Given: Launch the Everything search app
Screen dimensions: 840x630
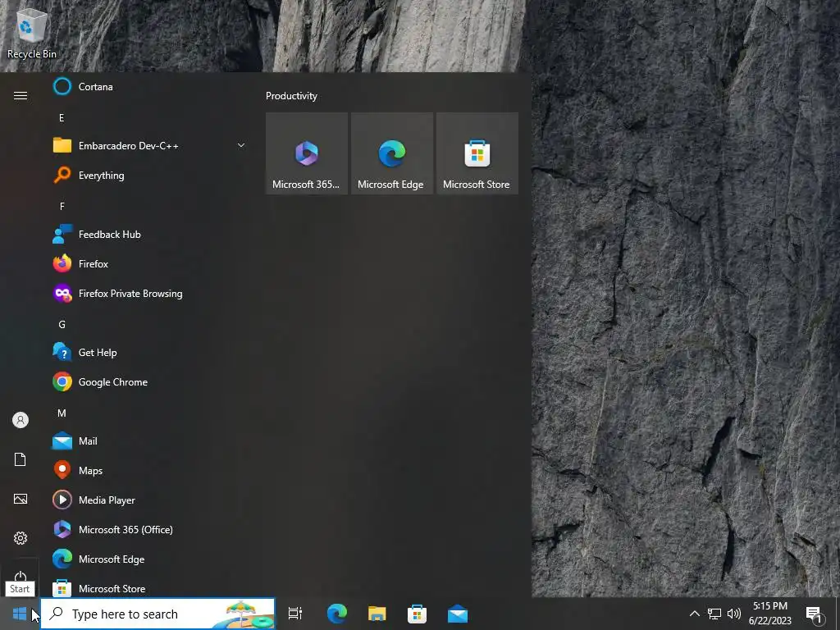Looking at the screenshot, I should point(149,176).
